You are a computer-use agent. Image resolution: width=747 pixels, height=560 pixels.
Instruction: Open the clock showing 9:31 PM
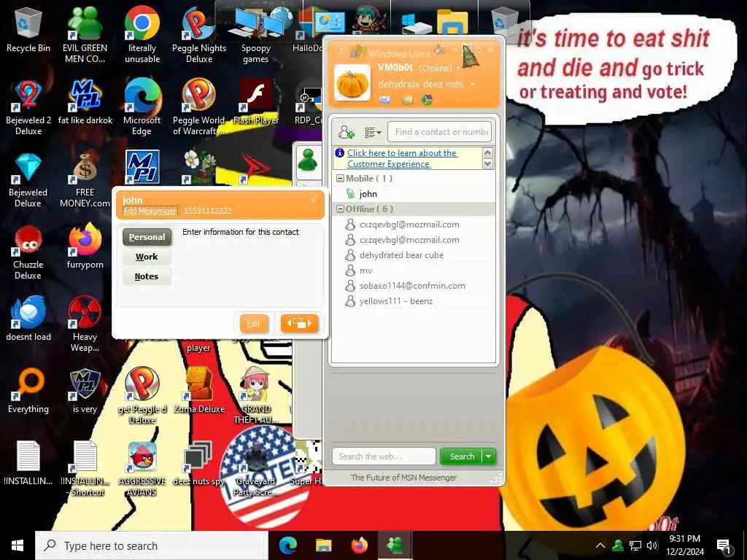tap(684, 545)
